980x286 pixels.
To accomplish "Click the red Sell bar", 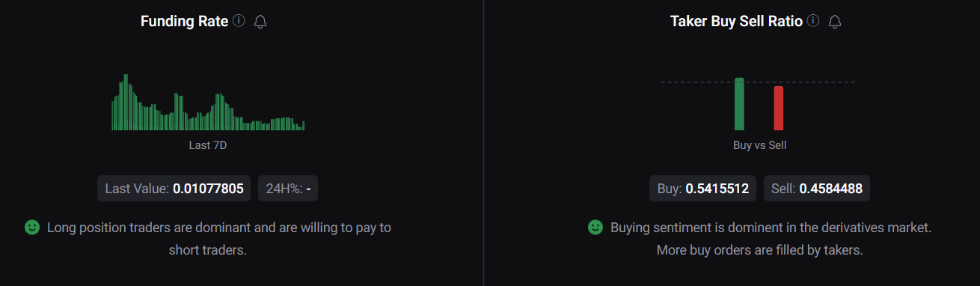I will 779,109.
